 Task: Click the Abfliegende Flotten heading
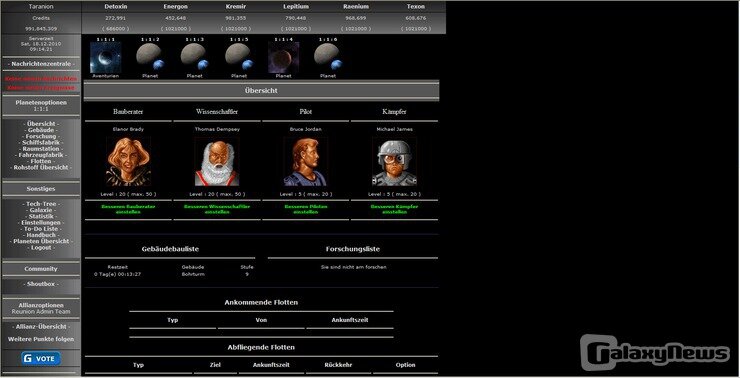pos(261,347)
